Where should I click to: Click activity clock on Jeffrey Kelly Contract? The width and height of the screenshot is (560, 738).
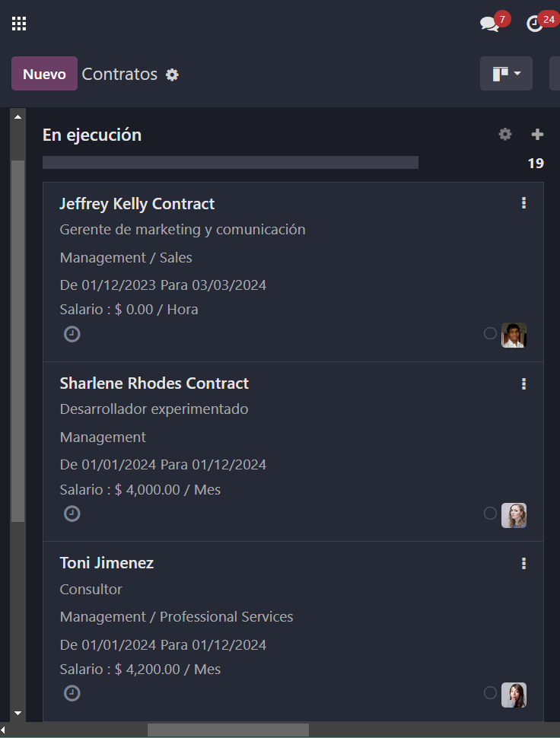72,334
